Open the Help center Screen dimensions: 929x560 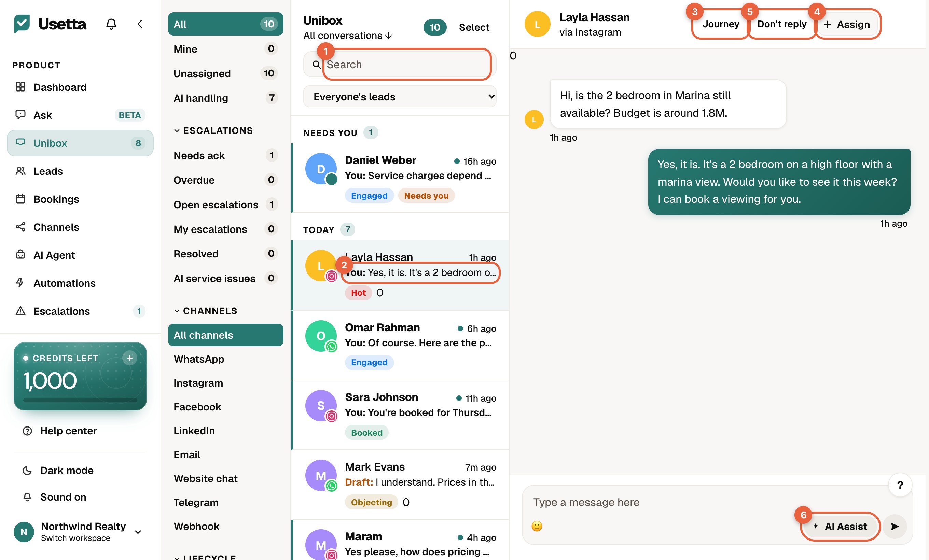coord(80,431)
